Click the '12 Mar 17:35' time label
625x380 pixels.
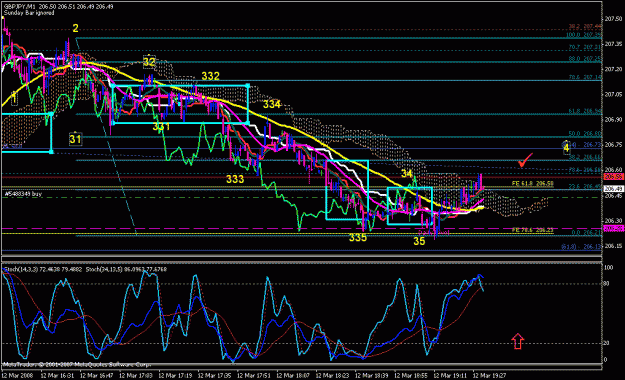coord(214,376)
